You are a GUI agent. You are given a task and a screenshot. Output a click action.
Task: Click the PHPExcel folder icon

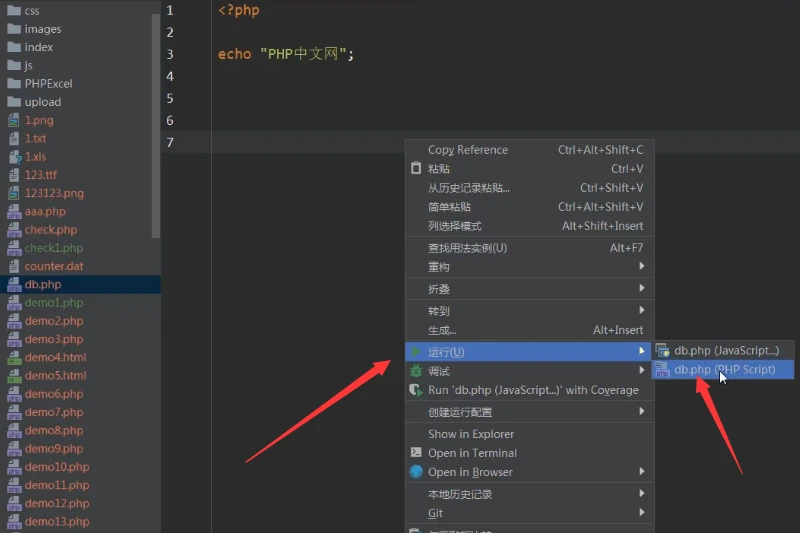pos(14,83)
